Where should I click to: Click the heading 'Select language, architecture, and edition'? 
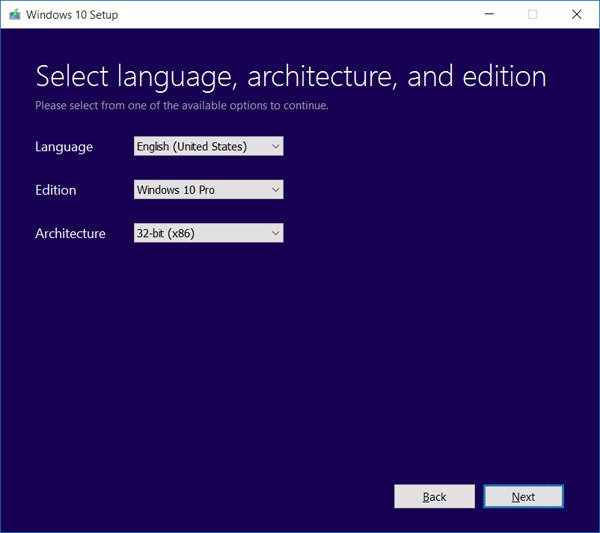(x=291, y=77)
